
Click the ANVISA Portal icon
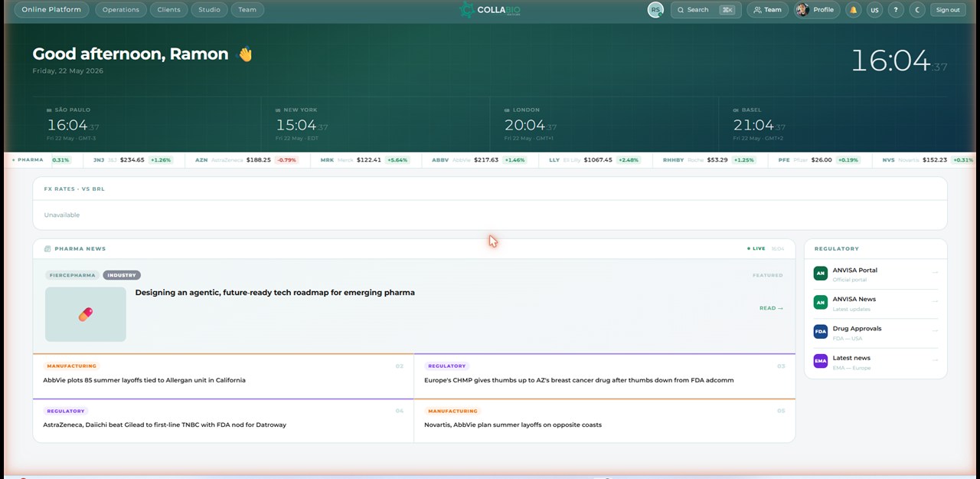click(x=820, y=274)
